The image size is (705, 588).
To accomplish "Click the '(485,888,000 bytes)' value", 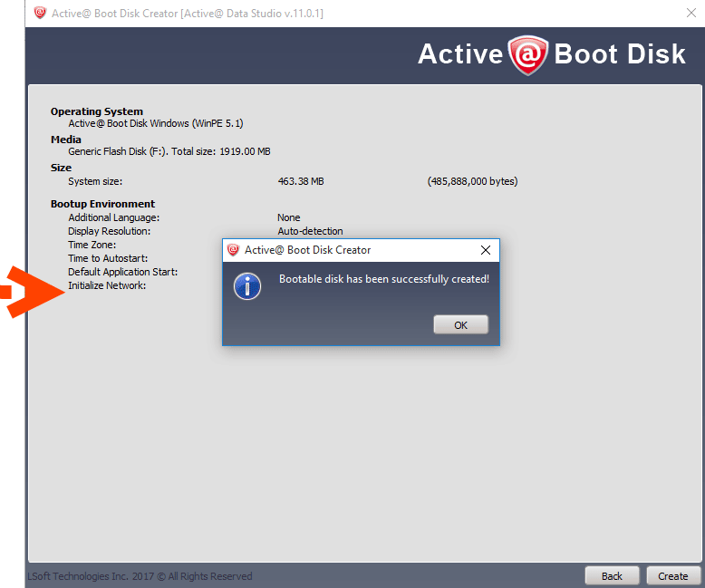I will tap(472, 181).
